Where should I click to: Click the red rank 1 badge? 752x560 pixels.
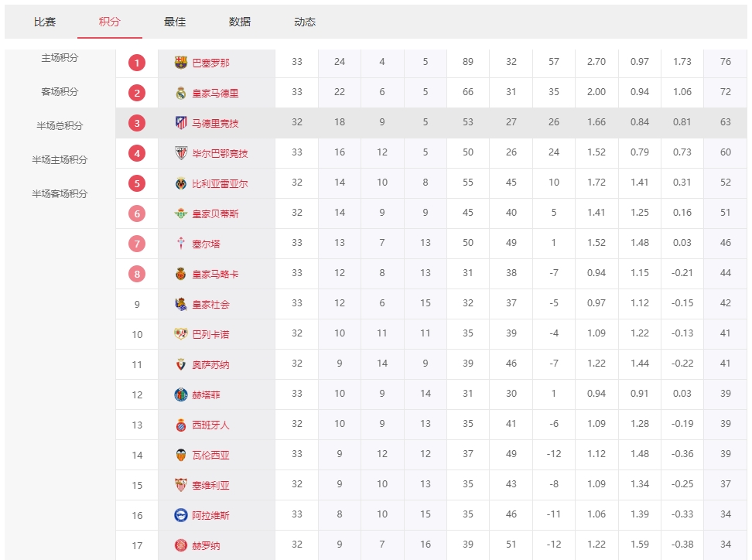coord(137,63)
